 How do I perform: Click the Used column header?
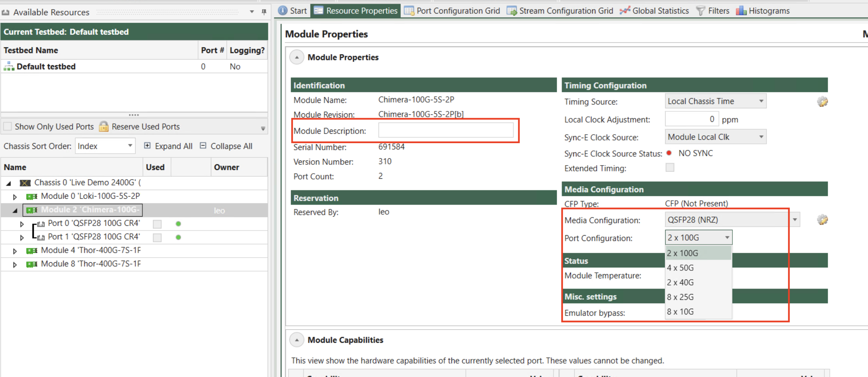click(157, 167)
